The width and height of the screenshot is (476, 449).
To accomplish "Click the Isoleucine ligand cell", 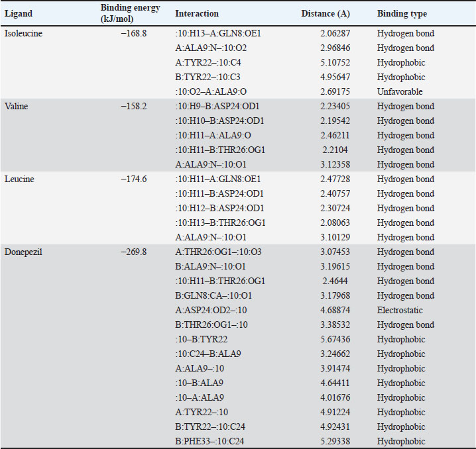I will (24, 34).
